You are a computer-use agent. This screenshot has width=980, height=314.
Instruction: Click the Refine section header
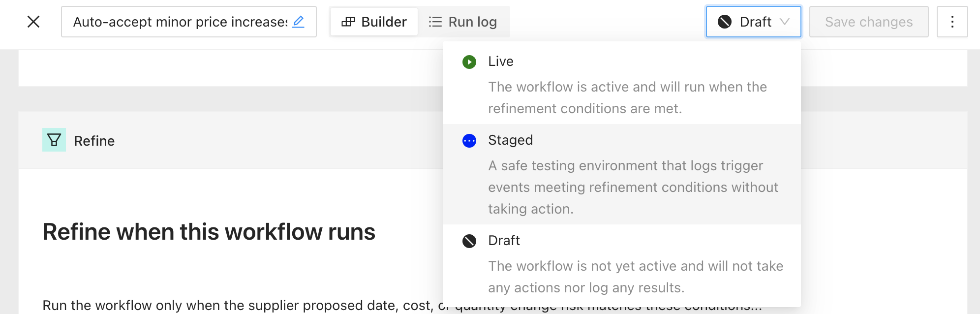230,140
